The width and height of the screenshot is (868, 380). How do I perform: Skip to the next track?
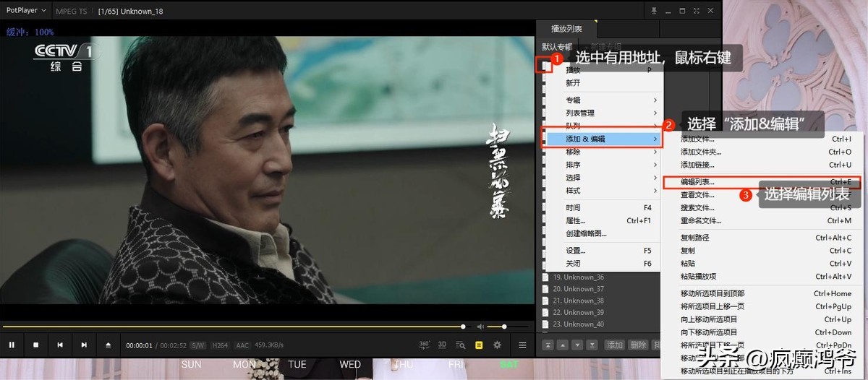click(84, 345)
